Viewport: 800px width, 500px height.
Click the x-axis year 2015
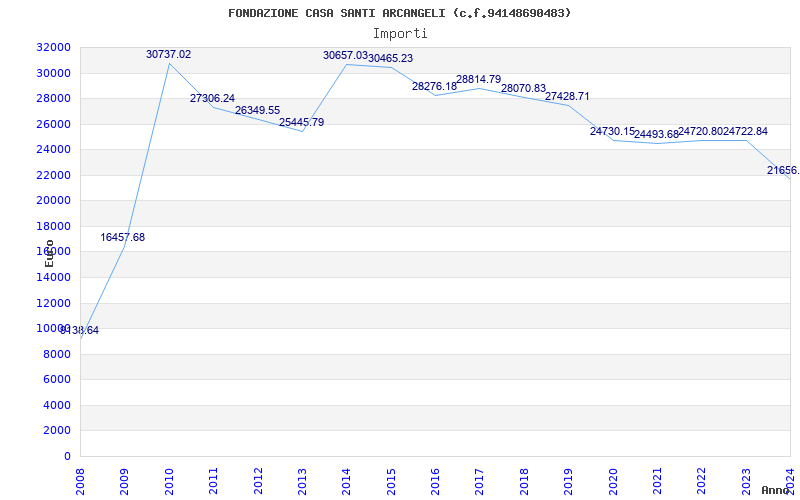coord(391,481)
